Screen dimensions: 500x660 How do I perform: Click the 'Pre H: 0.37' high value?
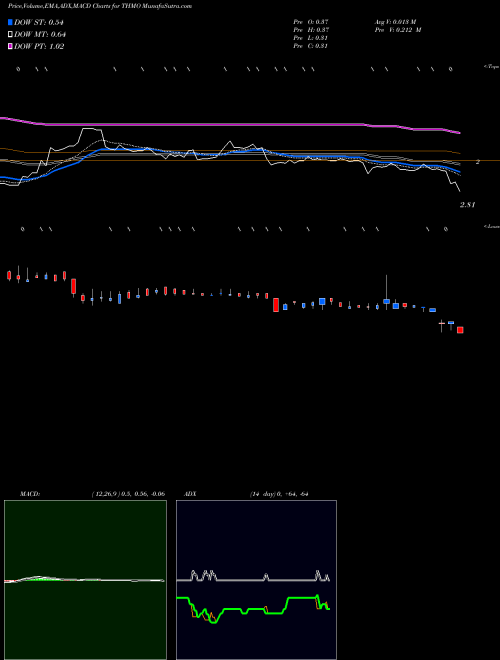pyautogui.click(x=311, y=30)
